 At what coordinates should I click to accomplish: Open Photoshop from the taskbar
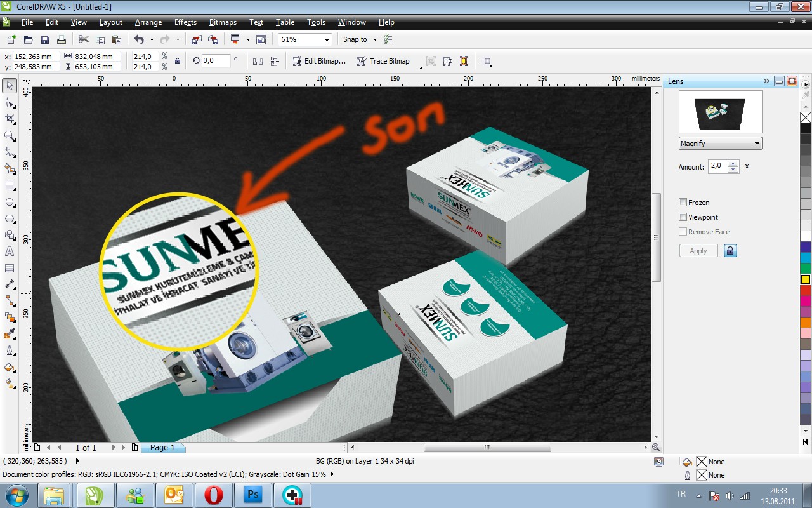click(x=253, y=495)
